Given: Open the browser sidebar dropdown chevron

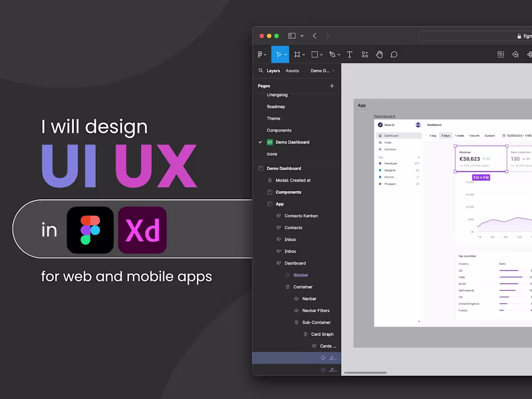Looking at the screenshot, I should tap(302, 36).
